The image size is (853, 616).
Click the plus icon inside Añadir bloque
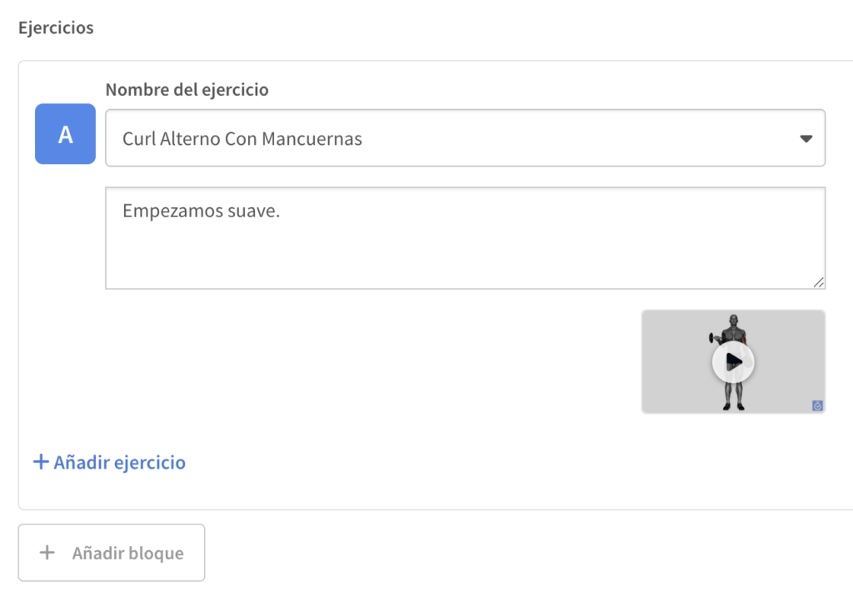pos(47,553)
